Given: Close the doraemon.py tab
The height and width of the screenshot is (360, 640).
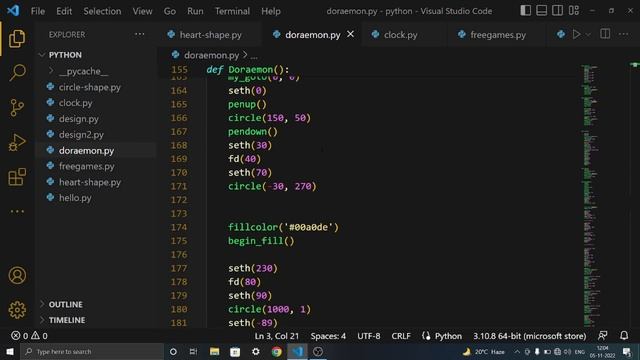Looking at the screenshot, I should [350, 34].
